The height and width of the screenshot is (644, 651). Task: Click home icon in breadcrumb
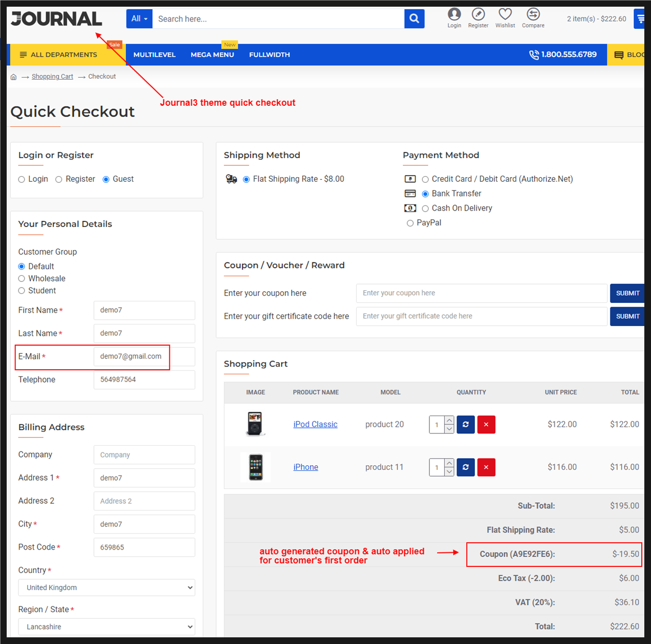[x=13, y=77]
